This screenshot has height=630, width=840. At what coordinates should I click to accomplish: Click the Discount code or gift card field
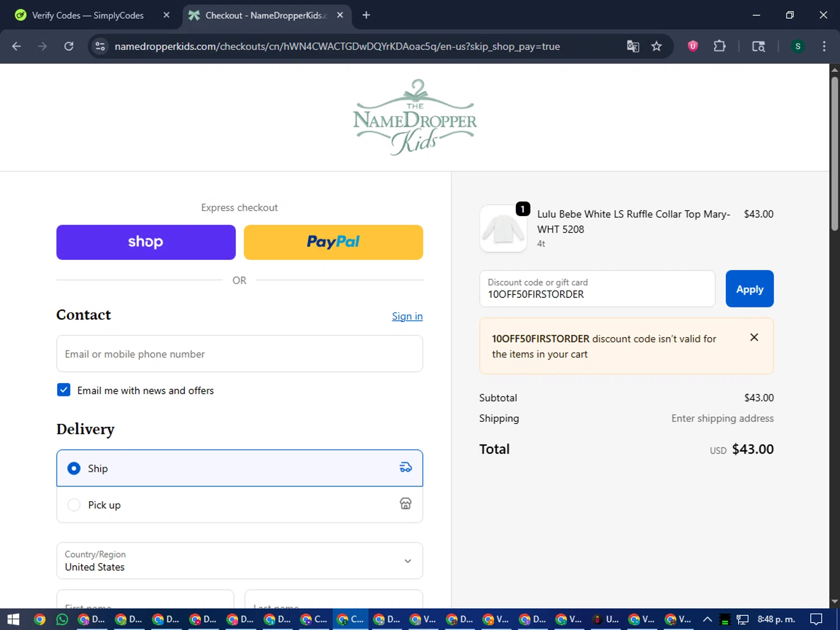coord(597,289)
